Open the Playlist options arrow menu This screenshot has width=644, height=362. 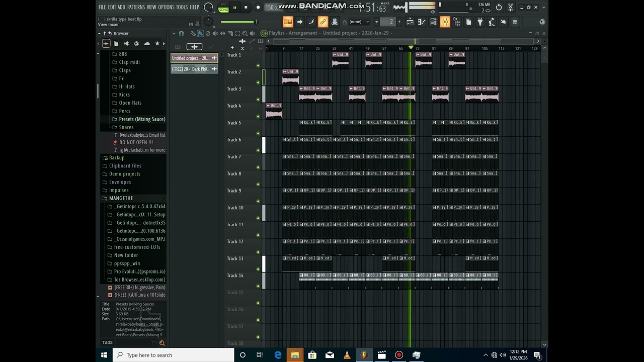174,33
